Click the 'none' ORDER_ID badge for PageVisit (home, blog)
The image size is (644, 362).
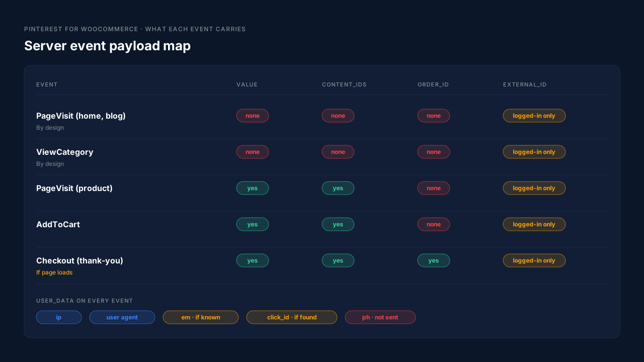(434, 116)
